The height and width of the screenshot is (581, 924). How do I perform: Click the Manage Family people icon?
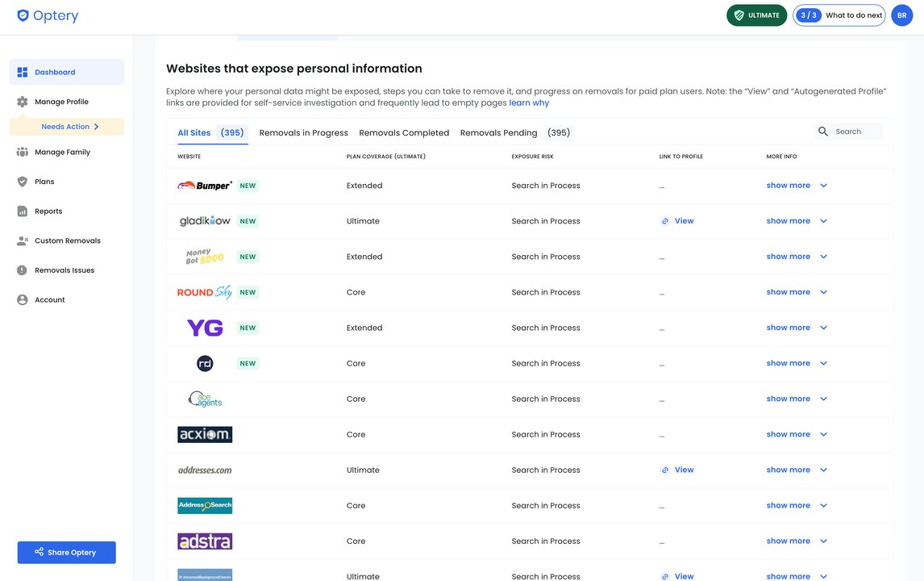(x=22, y=152)
